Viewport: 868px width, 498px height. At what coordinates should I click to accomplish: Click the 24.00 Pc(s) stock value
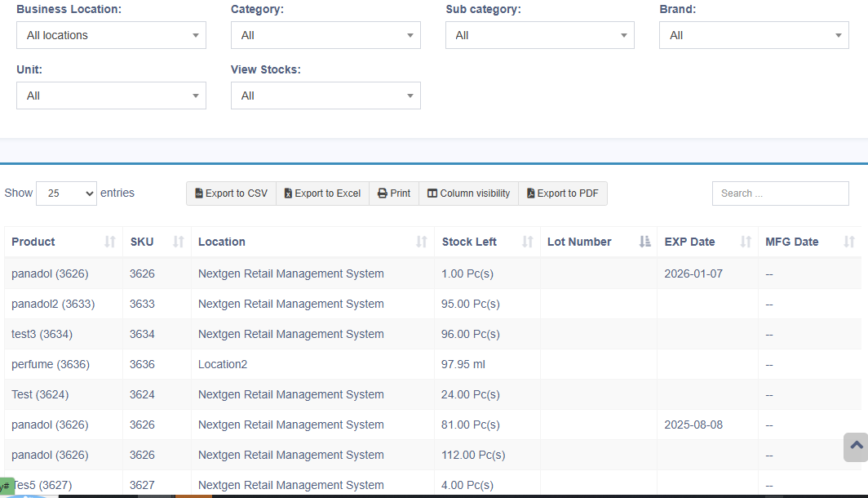471,394
